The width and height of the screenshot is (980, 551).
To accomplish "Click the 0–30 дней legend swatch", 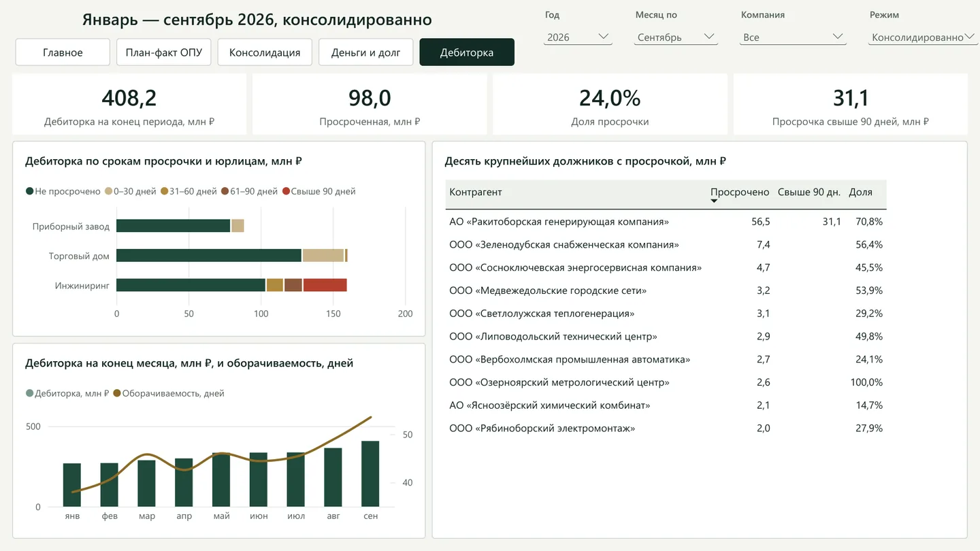I will 108,192.
